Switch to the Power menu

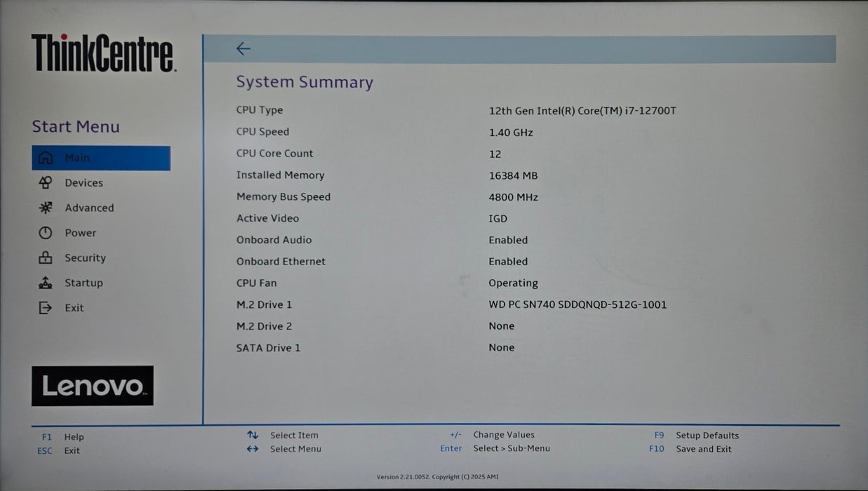[x=81, y=233]
